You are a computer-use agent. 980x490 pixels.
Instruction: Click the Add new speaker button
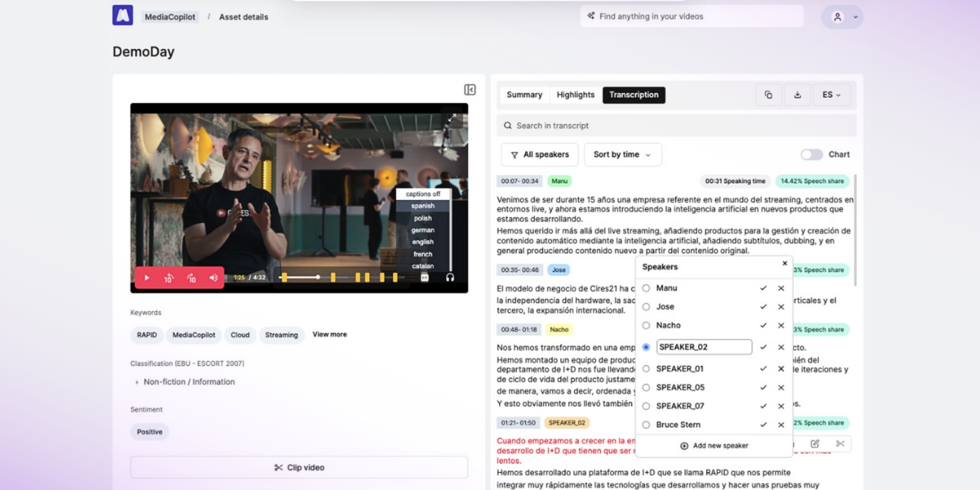pyautogui.click(x=714, y=446)
